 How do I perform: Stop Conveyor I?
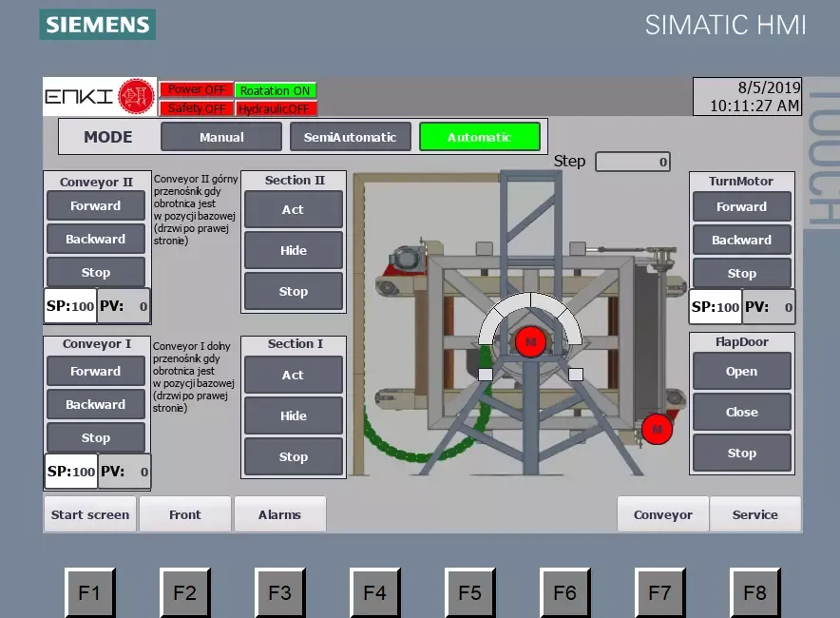point(96,437)
